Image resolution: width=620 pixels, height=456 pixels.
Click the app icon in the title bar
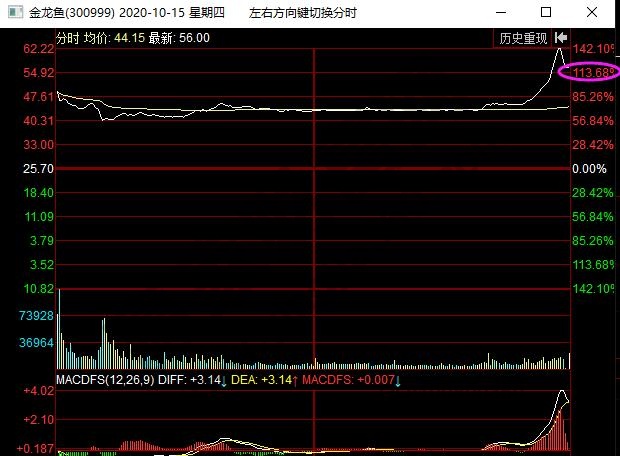(x=11, y=12)
